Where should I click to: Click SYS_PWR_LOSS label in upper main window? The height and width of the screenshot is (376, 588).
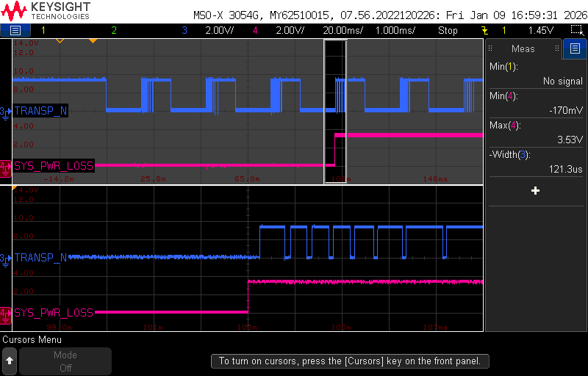point(54,165)
